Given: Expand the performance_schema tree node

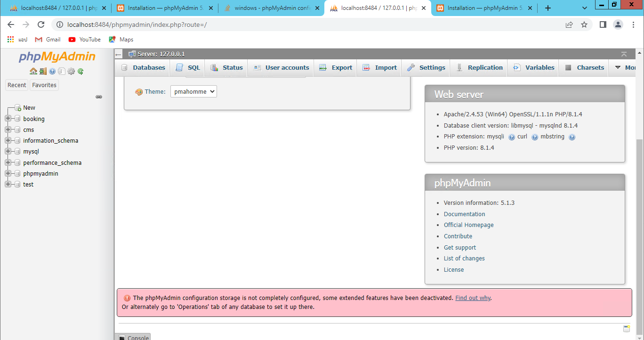Looking at the screenshot, I should (8, 162).
